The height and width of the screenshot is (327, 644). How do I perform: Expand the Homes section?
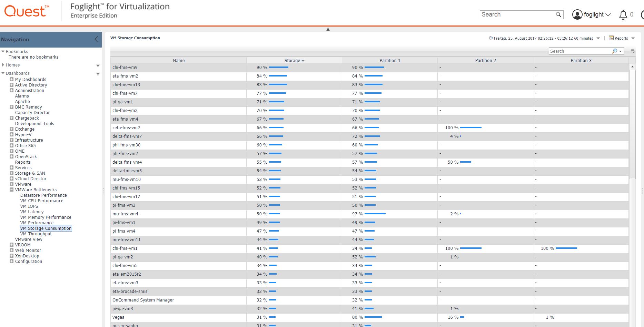(x=3, y=65)
